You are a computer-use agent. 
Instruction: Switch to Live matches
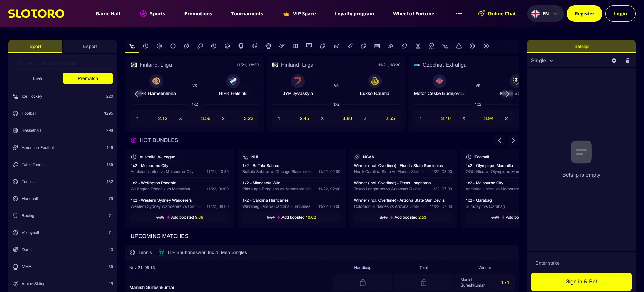click(37, 78)
